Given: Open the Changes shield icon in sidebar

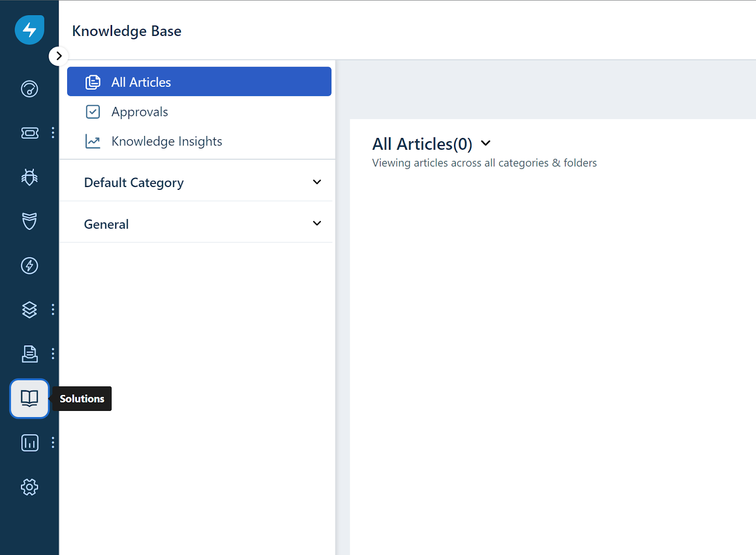Looking at the screenshot, I should click(x=29, y=221).
